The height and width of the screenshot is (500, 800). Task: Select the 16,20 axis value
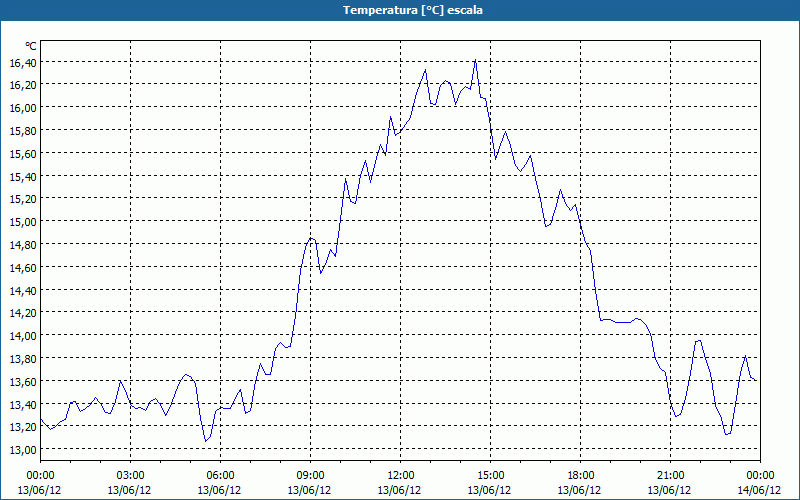pos(22,85)
